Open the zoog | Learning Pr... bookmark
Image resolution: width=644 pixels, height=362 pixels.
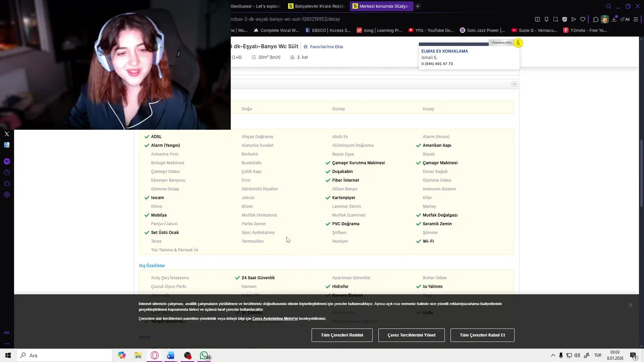pyautogui.click(x=380, y=30)
